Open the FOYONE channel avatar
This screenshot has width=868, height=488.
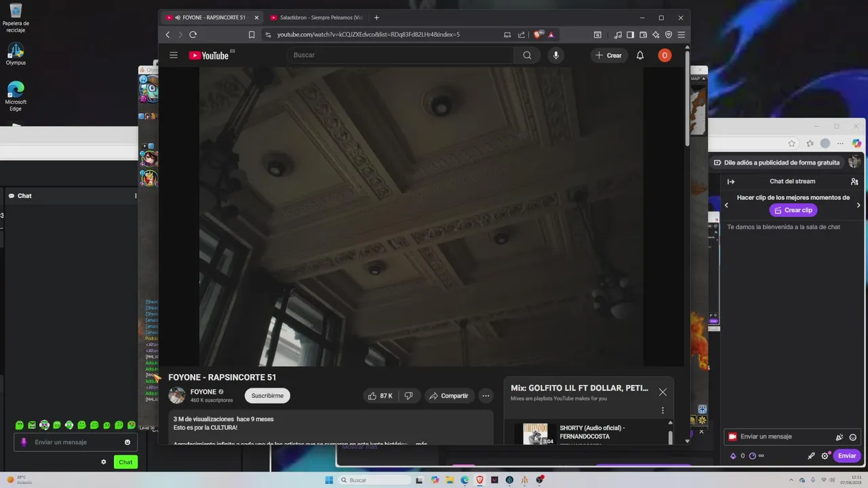click(177, 395)
